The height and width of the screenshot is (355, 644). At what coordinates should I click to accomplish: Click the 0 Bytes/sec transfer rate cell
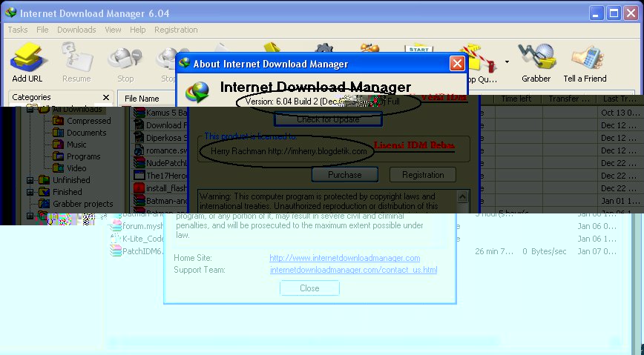click(544, 251)
